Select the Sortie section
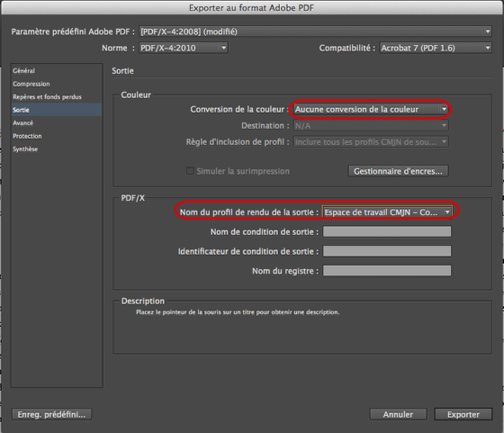The height and width of the screenshot is (433, 504). click(x=56, y=110)
